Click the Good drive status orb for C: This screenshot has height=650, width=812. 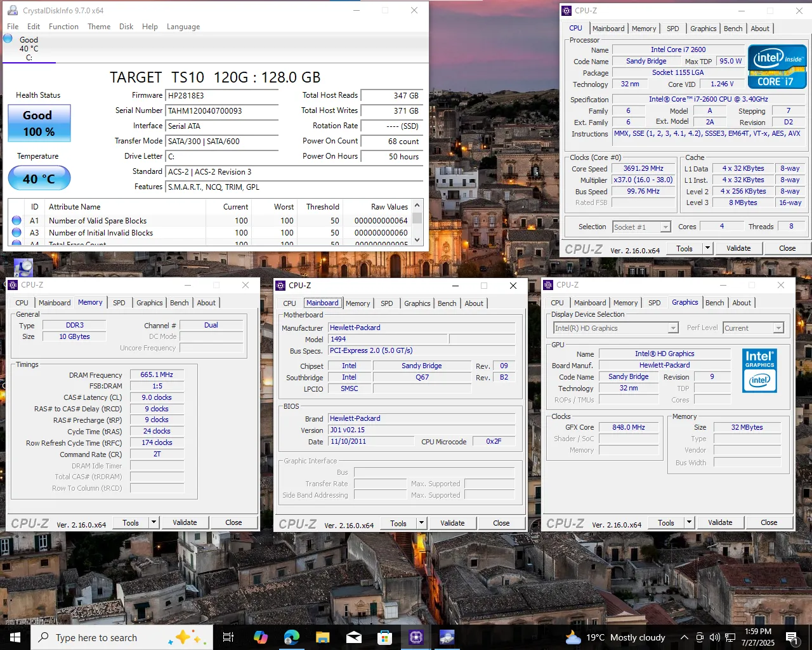[8, 39]
